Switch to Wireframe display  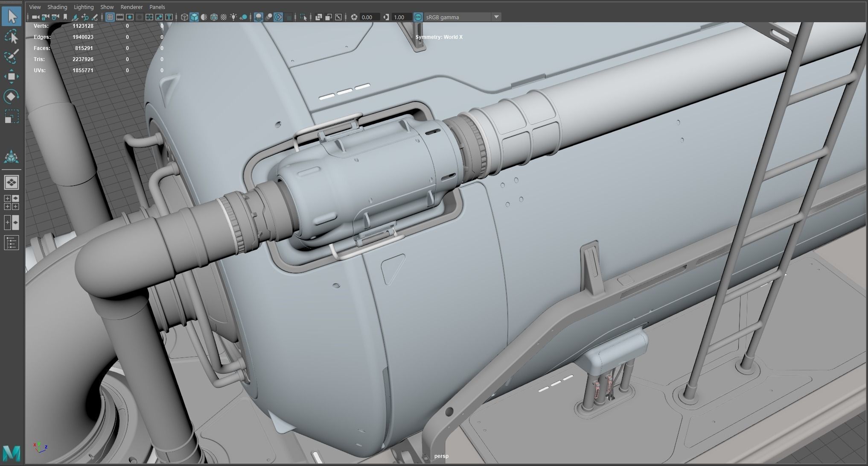pos(184,17)
